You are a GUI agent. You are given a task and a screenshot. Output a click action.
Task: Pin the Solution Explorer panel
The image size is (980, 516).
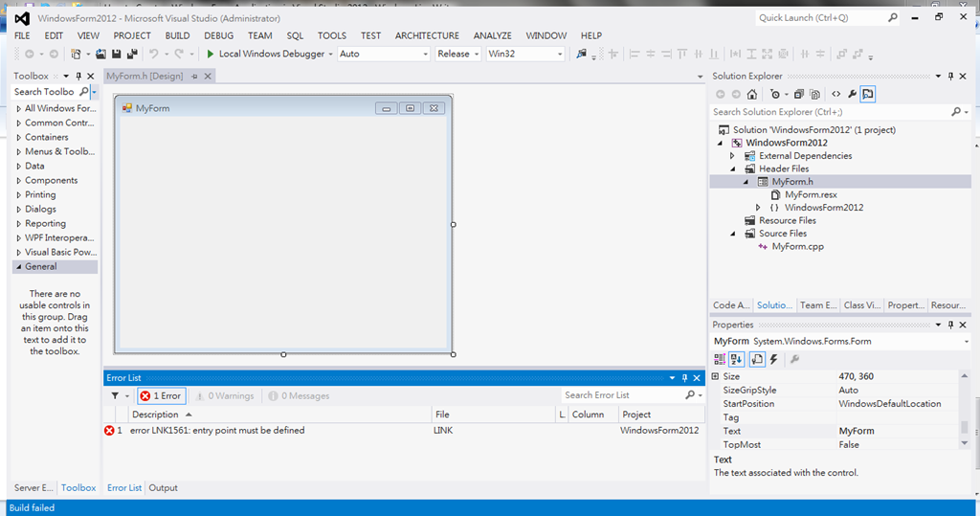click(950, 77)
